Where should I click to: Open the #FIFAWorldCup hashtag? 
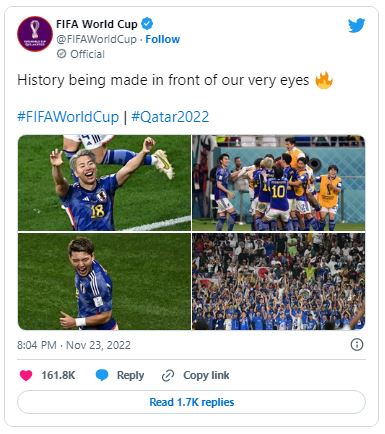pyautogui.click(x=68, y=117)
